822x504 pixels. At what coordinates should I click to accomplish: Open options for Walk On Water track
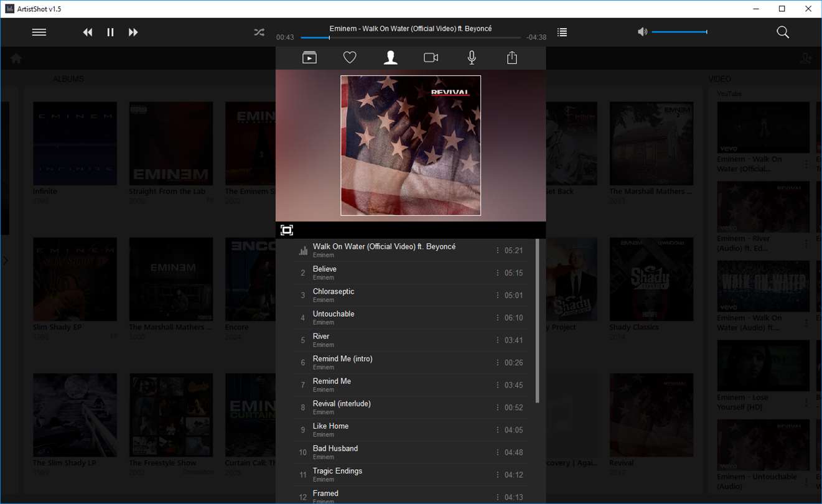point(497,251)
